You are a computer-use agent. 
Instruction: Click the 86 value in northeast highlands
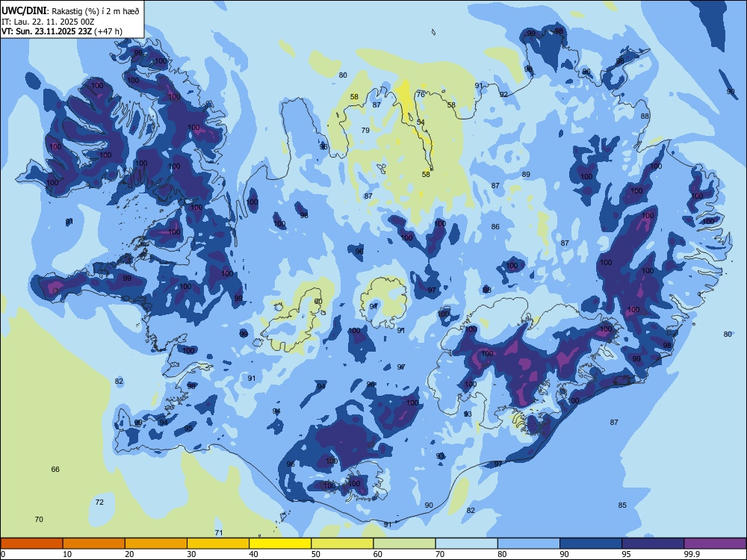pyautogui.click(x=495, y=227)
